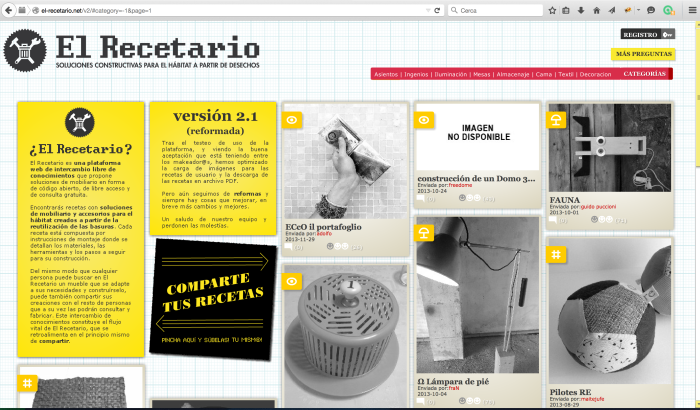Click the key icon beside REGISTRO
The height and width of the screenshot is (410, 700).
667,34
